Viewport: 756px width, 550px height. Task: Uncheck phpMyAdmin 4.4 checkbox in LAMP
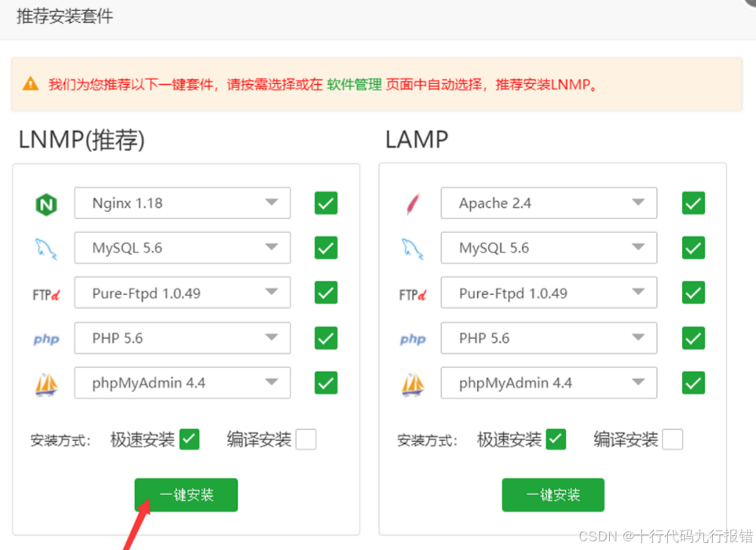[693, 383]
